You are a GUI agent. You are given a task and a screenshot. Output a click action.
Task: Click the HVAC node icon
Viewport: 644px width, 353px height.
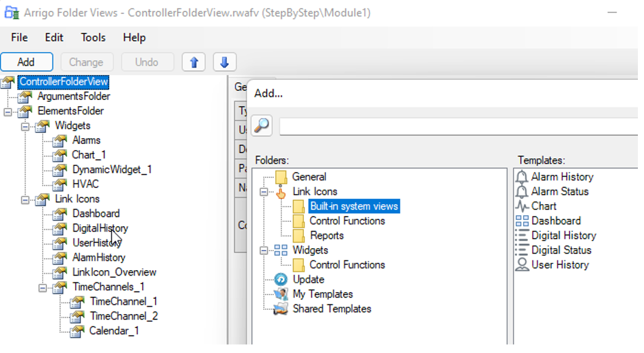(60, 185)
